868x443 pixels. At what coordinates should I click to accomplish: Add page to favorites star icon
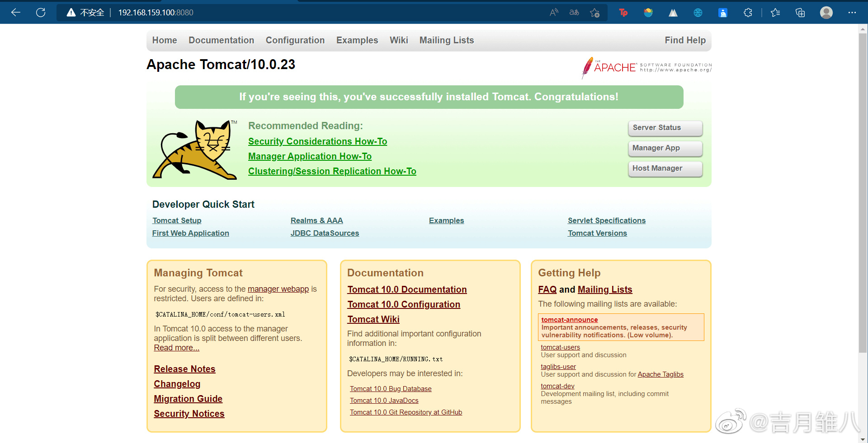pyautogui.click(x=595, y=13)
